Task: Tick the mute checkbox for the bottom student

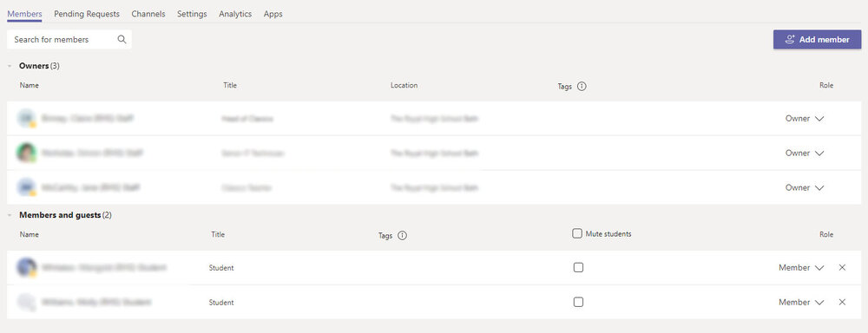Action: click(x=578, y=302)
